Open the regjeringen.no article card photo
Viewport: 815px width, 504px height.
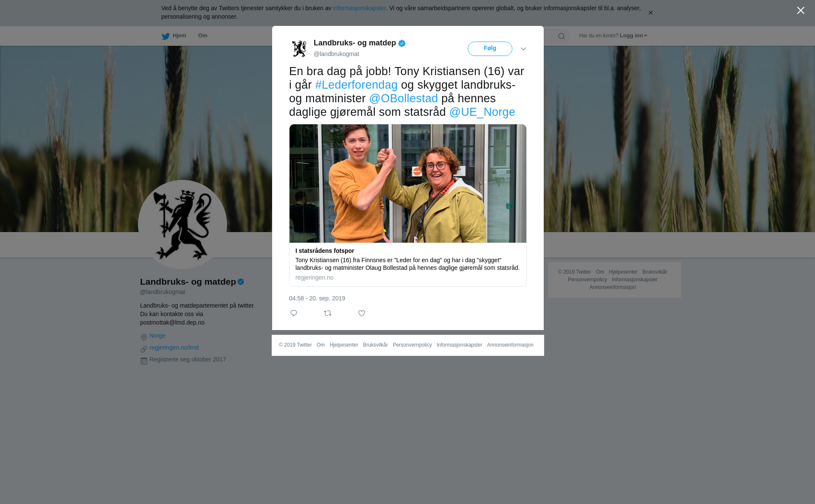407,183
